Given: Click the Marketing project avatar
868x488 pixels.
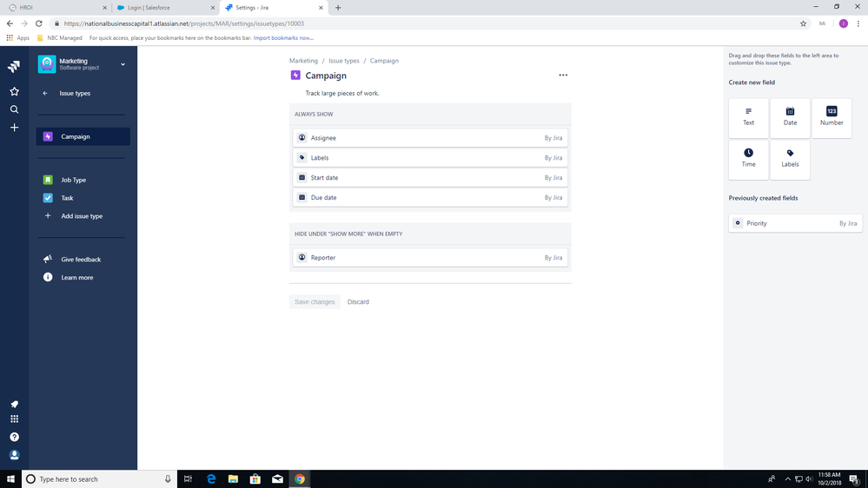Looking at the screenshot, I should (47, 64).
